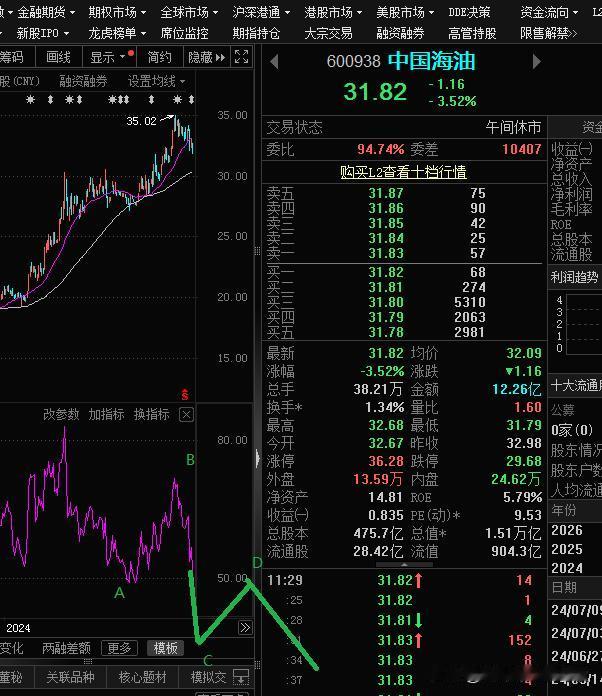
Task: Select the 变化 indicator label
Action: 12,648
